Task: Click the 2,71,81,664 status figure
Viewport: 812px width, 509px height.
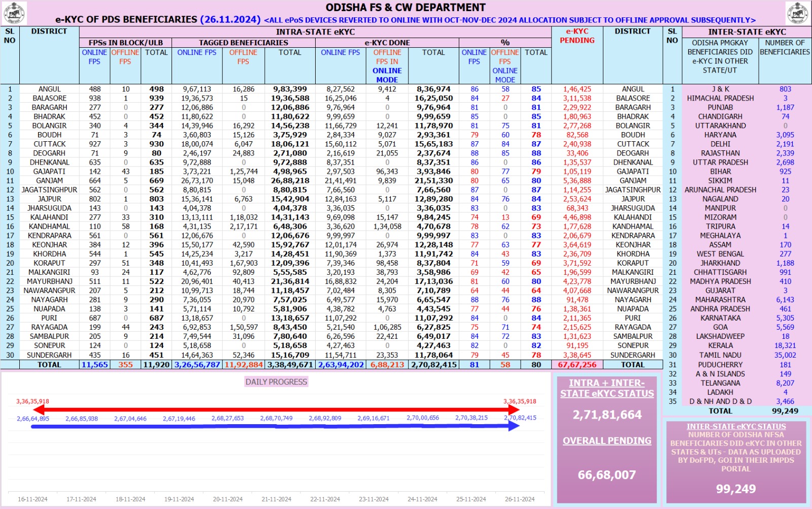Action: tap(607, 415)
